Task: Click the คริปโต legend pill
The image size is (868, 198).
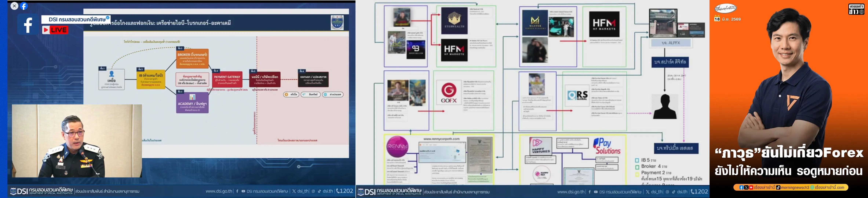Action: pyautogui.click(x=291, y=95)
